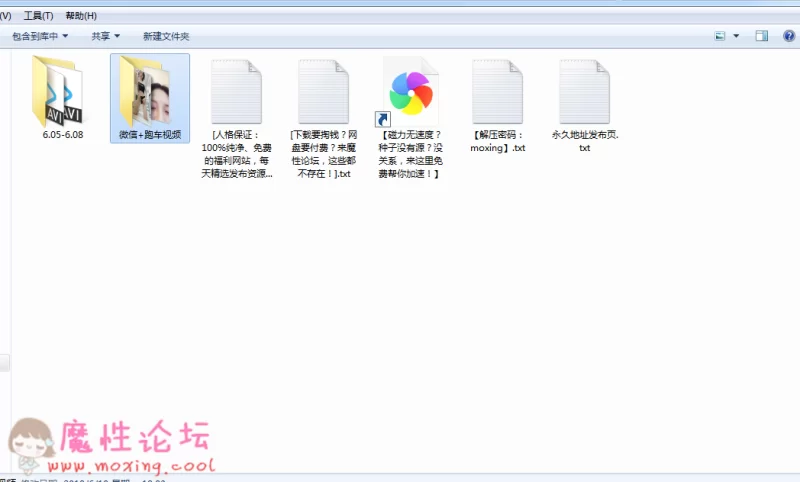Viewport: 800px width, 482px height.
Task: Expand the 包含到库中 dropdown
Action: [x=40, y=36]
